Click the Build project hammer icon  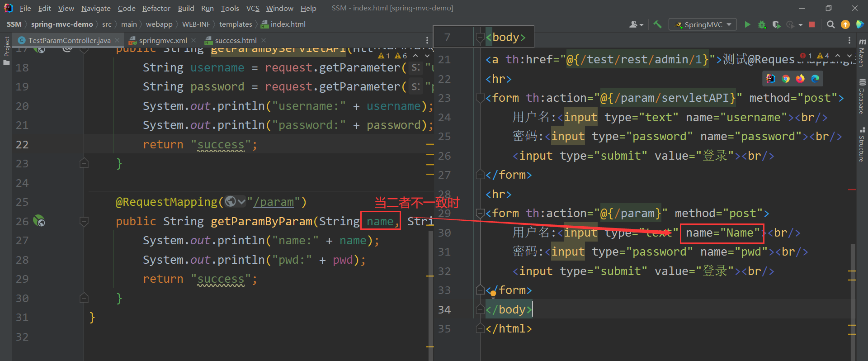[657, 24]
